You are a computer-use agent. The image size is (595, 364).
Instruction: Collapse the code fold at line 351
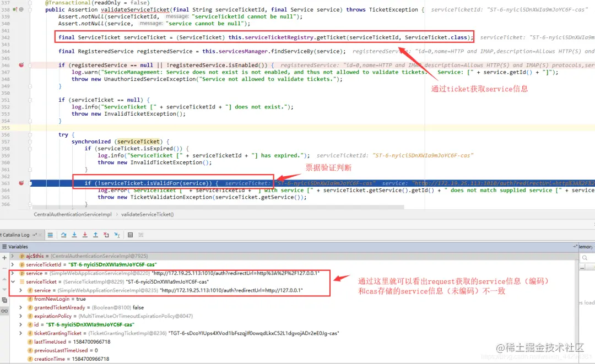coord(30,100)
